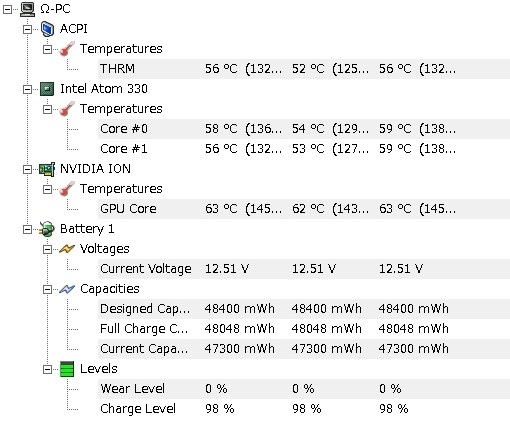Image resolution: width=510 pixels, height=435 pixels.
Task: Click the Capacities graph icon
Action: (67, 289)
